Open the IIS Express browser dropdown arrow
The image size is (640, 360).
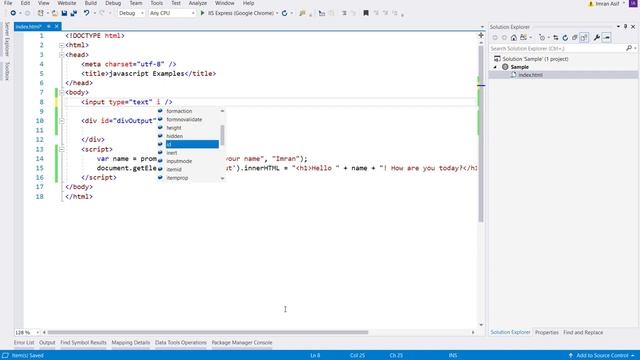277,13
